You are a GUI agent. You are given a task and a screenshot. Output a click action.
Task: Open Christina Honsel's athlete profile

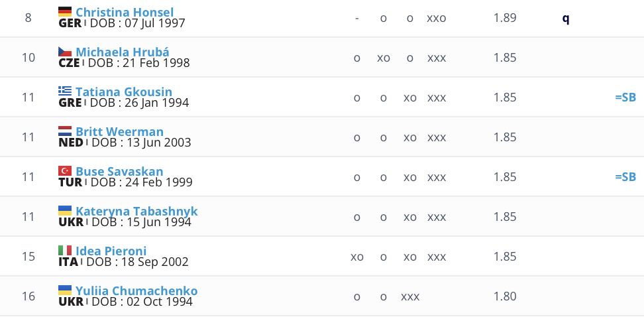(125, 12)
